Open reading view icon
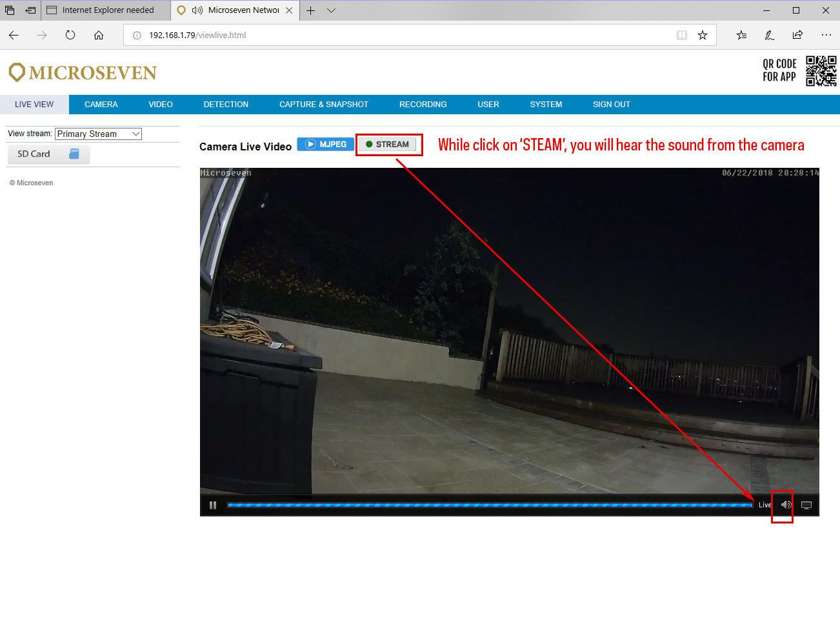Screen dimensions: 840x619 [682, 36]
